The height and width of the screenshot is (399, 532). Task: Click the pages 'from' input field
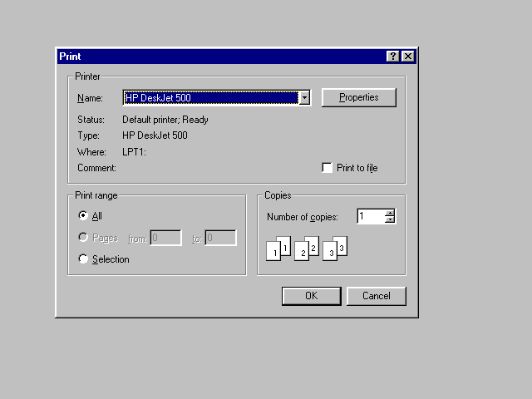coord(165,238)
